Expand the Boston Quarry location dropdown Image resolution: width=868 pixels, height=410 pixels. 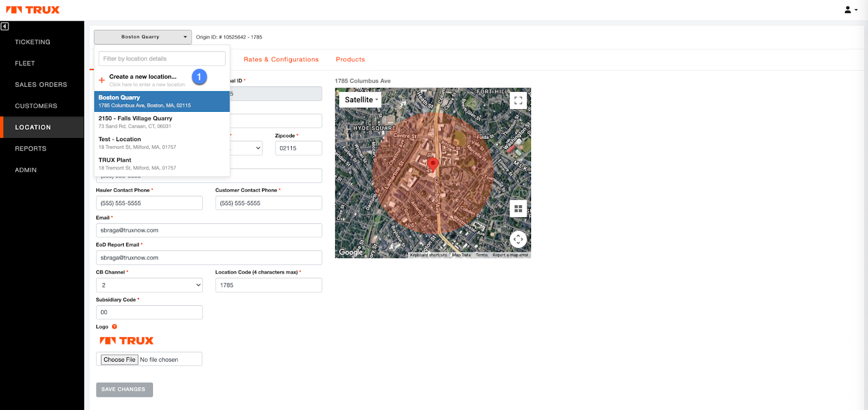[x=143, y=37]
